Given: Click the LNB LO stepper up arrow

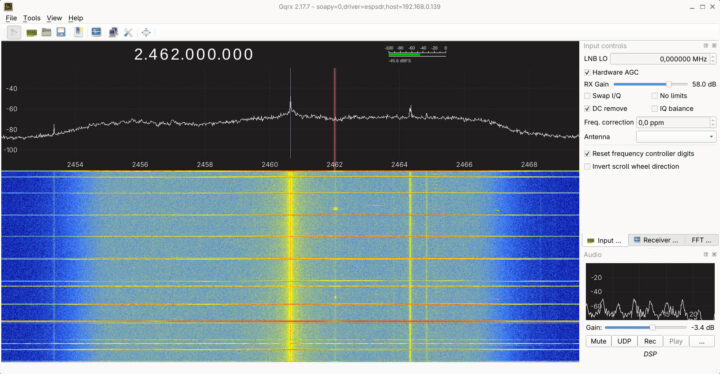Looking at the screenshot, I should pos(713,56).
